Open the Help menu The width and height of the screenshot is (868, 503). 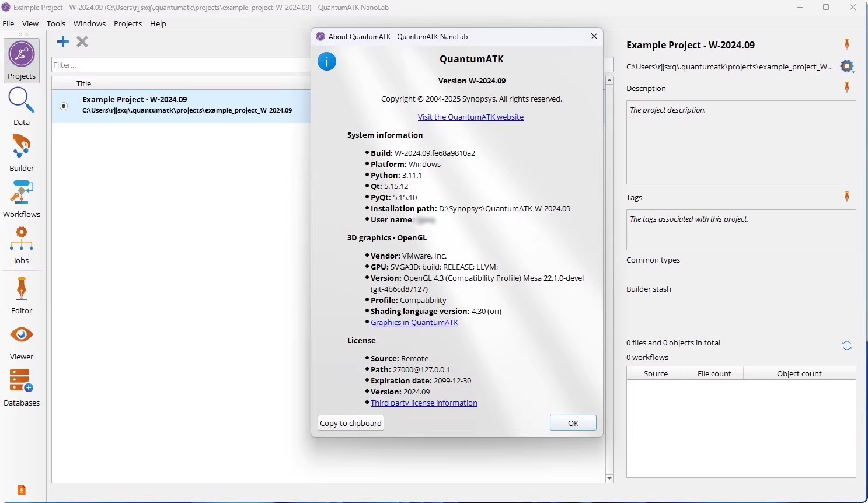click(158, 23)
